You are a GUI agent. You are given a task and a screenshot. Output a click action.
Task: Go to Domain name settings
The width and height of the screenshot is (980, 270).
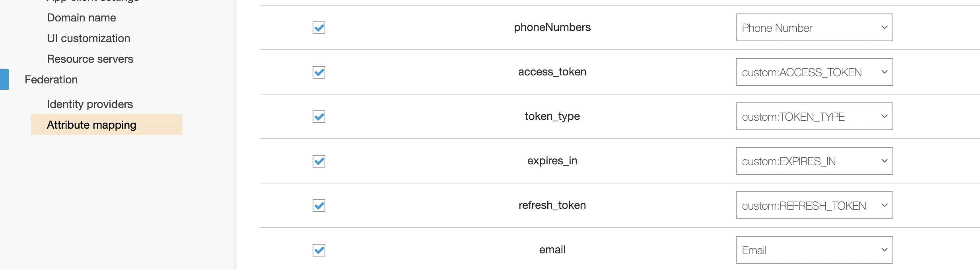(x=82, y=18)
